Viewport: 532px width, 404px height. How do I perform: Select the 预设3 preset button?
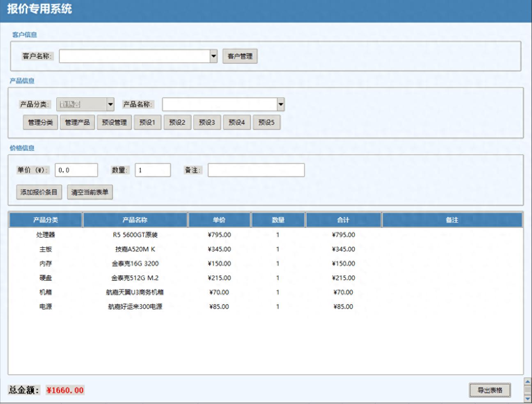coord(207,122)
